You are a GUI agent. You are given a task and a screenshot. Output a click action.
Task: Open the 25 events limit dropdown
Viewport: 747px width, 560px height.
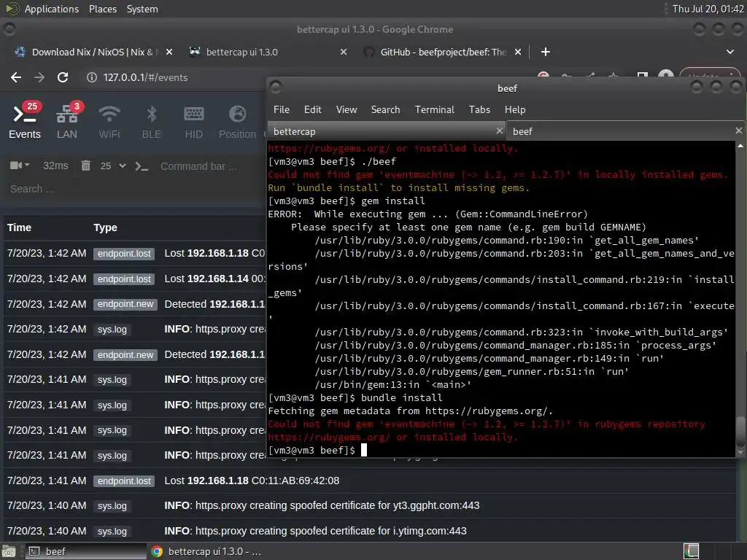coord(113,166)
